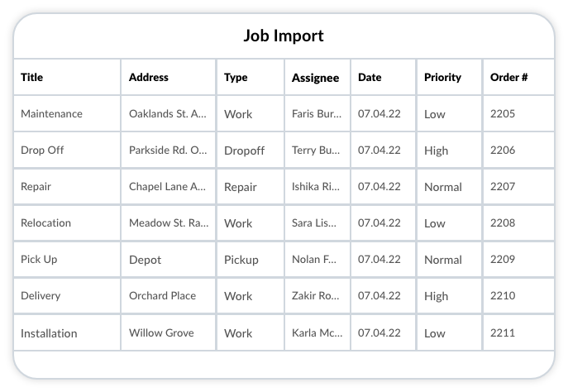
Task: Click the Assignee column header
Action: (x=315, y=79)
